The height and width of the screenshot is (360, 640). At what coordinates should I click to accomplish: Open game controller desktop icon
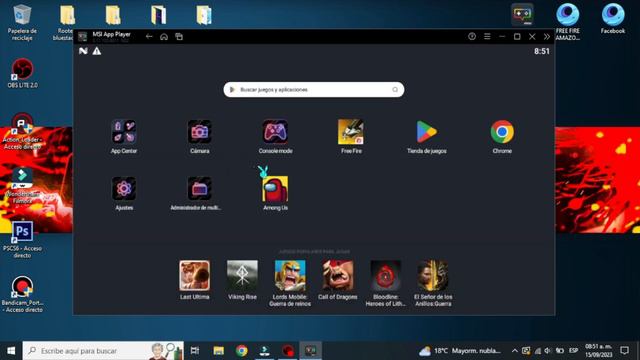[x=522, y=15]
